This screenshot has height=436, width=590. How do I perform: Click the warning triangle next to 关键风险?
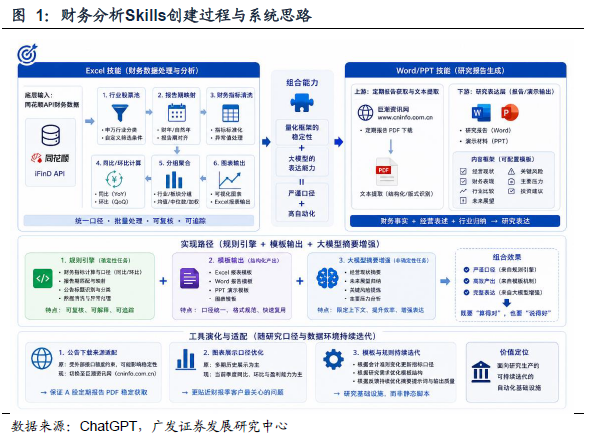(x=511, y=172)
